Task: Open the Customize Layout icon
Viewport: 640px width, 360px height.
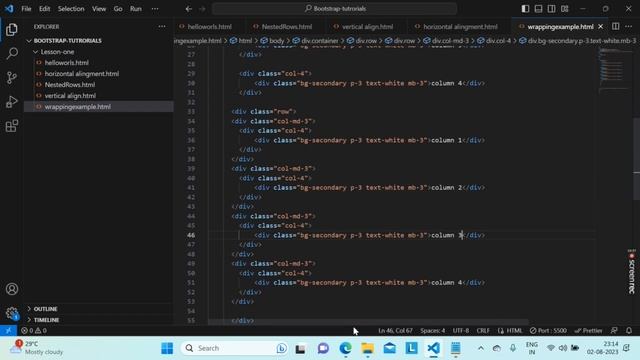Action: pyautogui.click(x=564, y=9)
